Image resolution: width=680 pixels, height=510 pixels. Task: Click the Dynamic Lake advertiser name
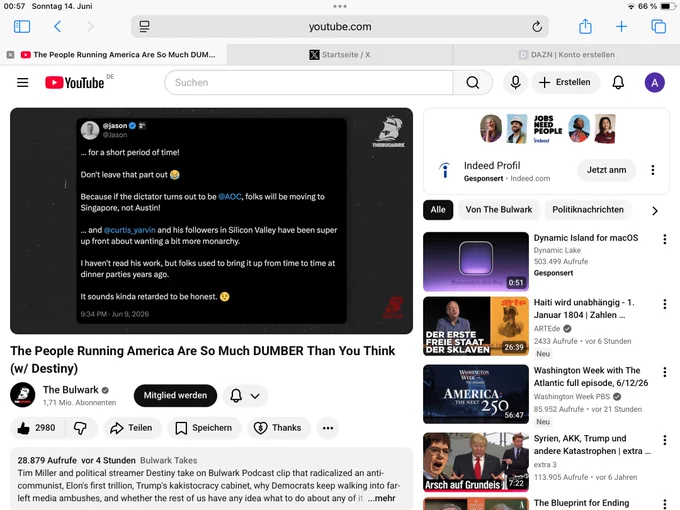pyautogui.click(x=557, y=250)
